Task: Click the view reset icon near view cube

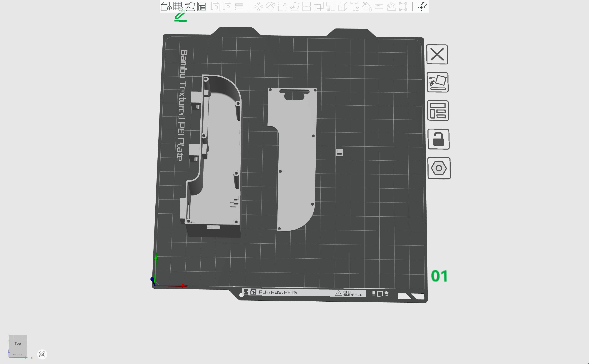Action: point(42,354)
